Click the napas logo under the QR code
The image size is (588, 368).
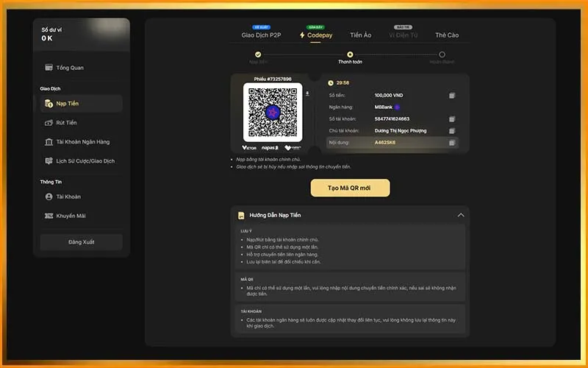tap(270, 148)
